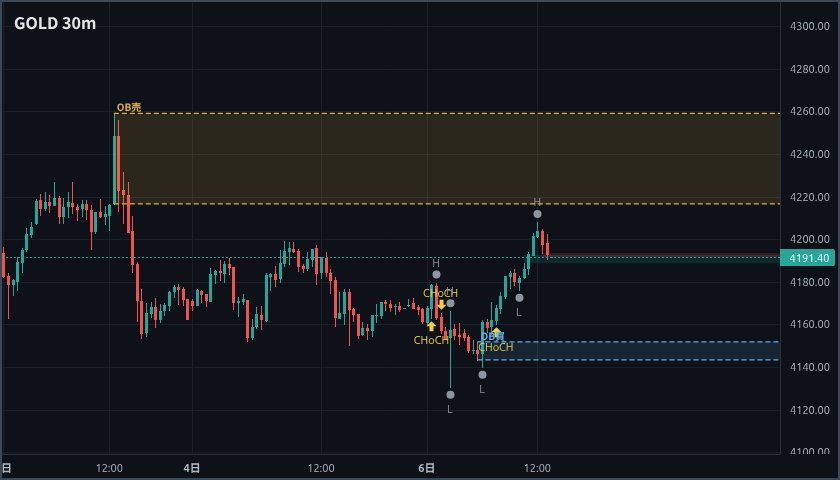The height and width of the screenshot is (480, 840).
Task: Click the 4日 date label on time axis
Action: (192, 468)
